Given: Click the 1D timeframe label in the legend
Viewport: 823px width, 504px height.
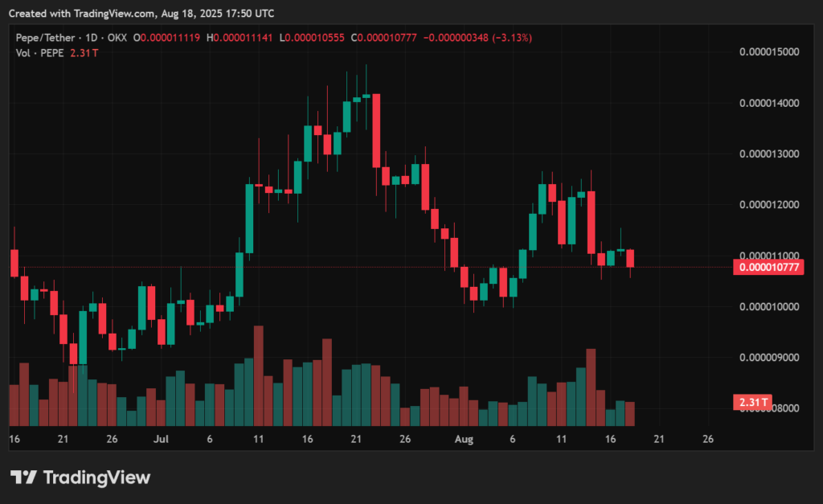Looking at the screenshot, I should tap(89, 37).
